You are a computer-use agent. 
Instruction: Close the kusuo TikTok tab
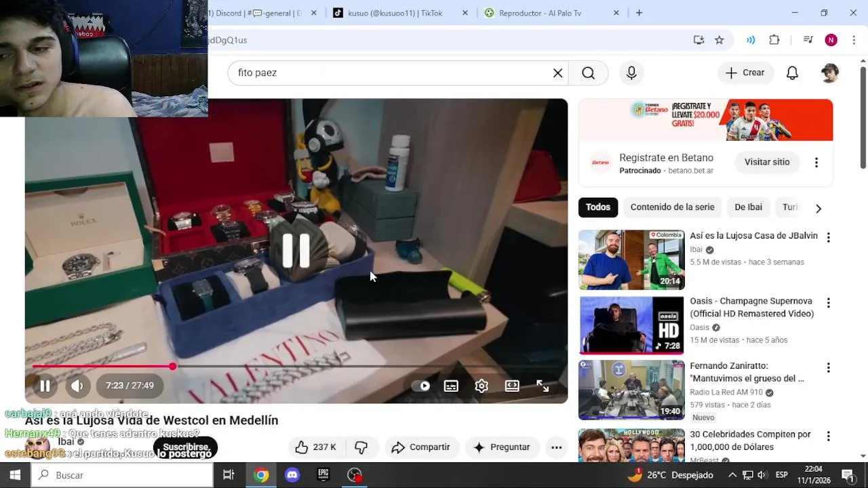(x=465, y=13)
